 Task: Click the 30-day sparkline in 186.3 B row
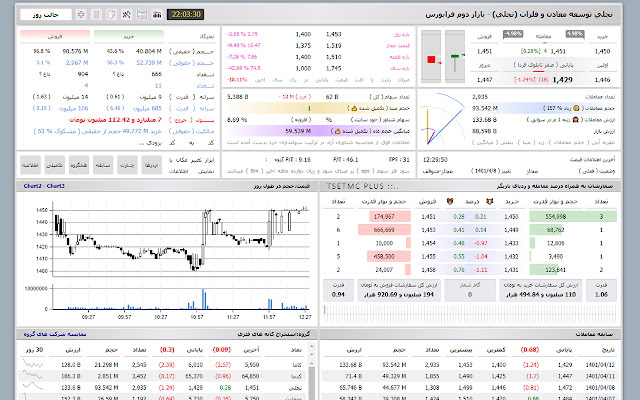click(33, 375)
